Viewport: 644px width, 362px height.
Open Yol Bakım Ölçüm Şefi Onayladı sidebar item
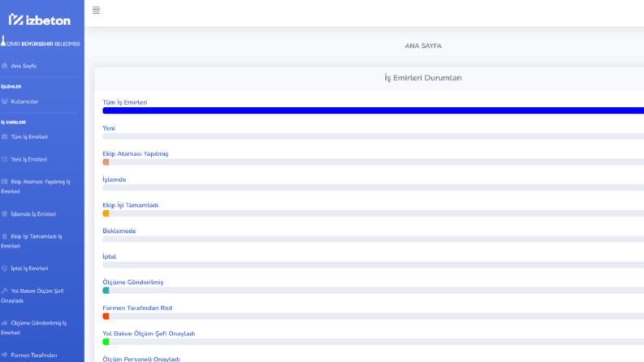[x=32, y=295]
